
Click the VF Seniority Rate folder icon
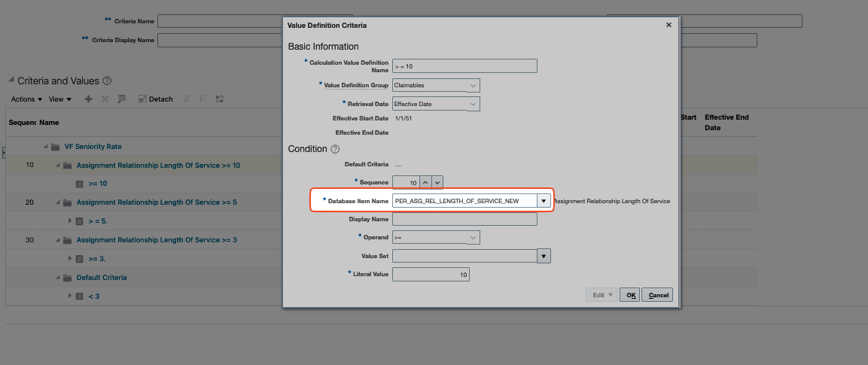56,147
